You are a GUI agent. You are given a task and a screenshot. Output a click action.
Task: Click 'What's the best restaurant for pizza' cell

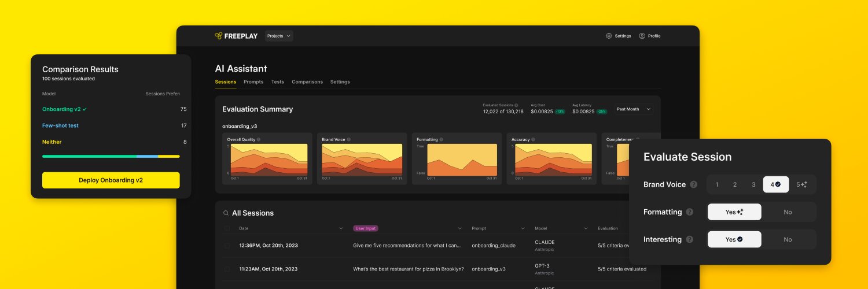pos(409,269)
